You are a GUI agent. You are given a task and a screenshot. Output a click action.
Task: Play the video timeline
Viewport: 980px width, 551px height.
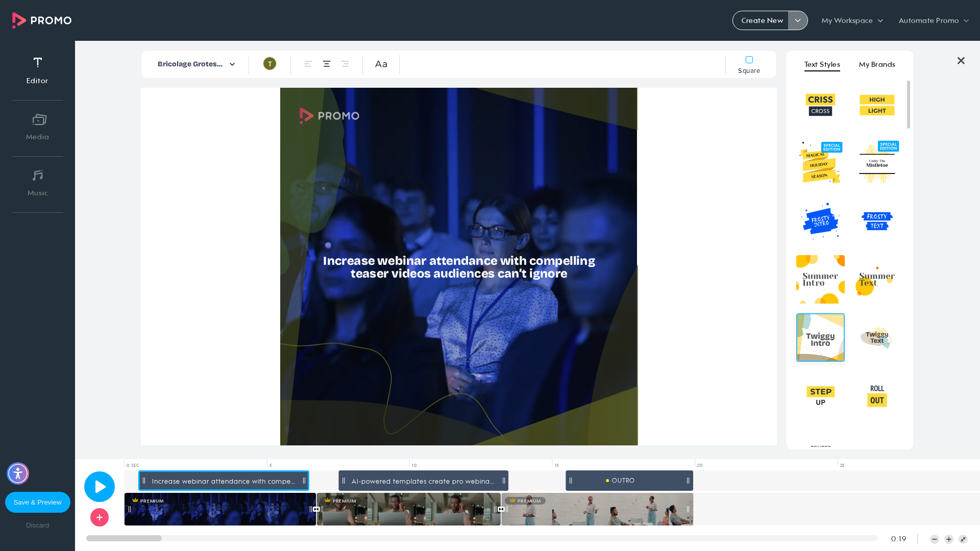coord(100,487)
